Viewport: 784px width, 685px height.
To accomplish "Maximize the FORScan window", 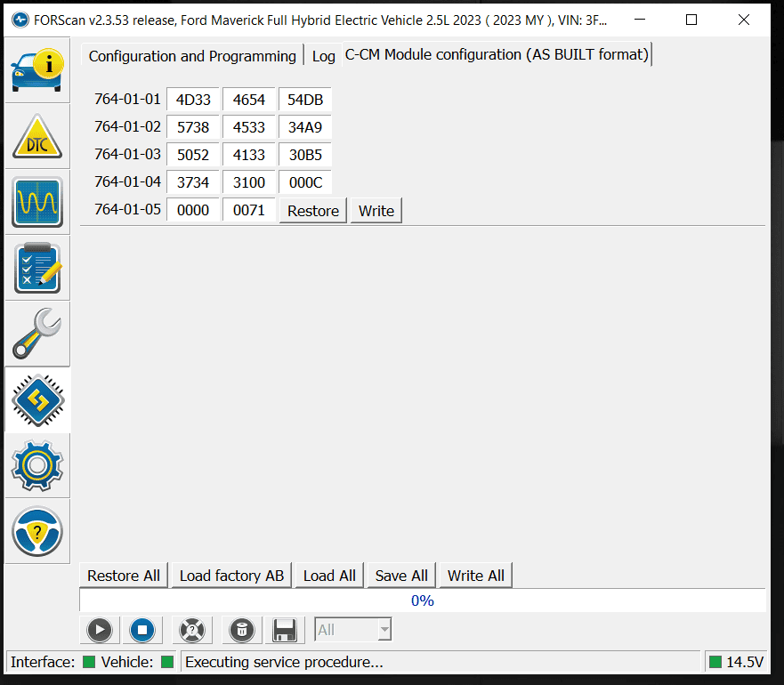I will pos(691,20).
